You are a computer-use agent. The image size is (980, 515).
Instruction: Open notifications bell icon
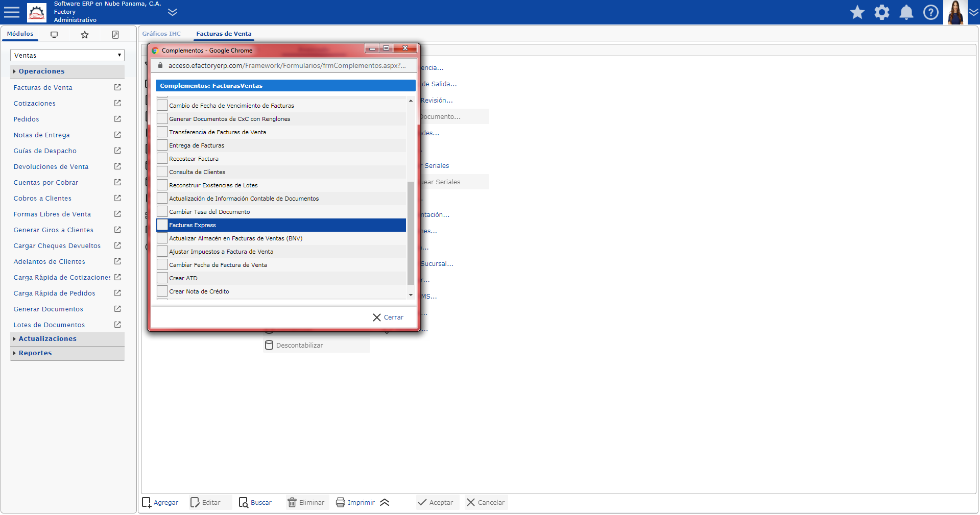coord(906,12)
